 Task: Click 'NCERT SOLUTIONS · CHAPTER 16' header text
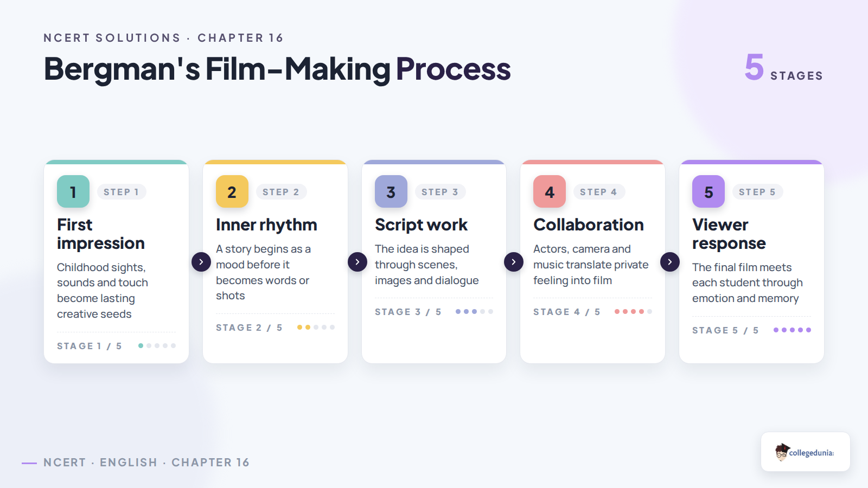(163, 38)
